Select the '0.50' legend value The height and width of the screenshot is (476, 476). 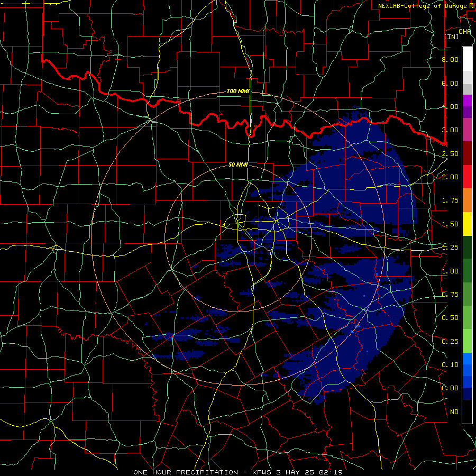[x=450, y=318]
